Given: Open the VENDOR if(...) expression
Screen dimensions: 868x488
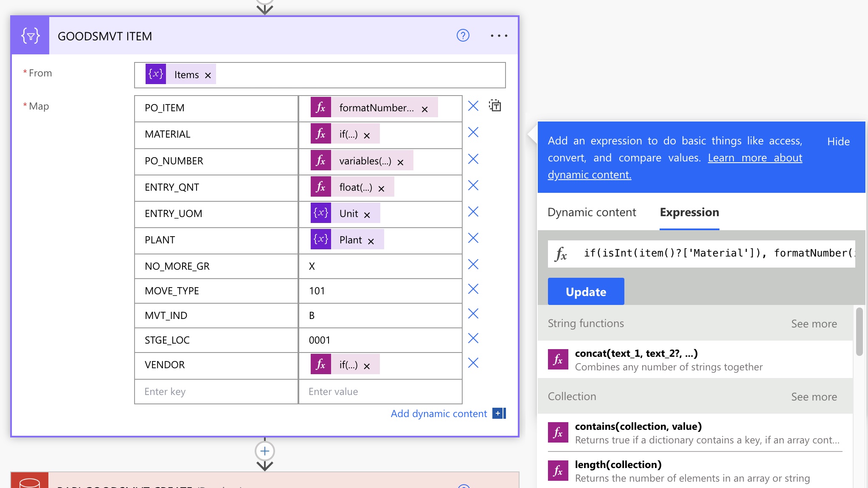Looking at the screenshot, I should click(348, 365).
